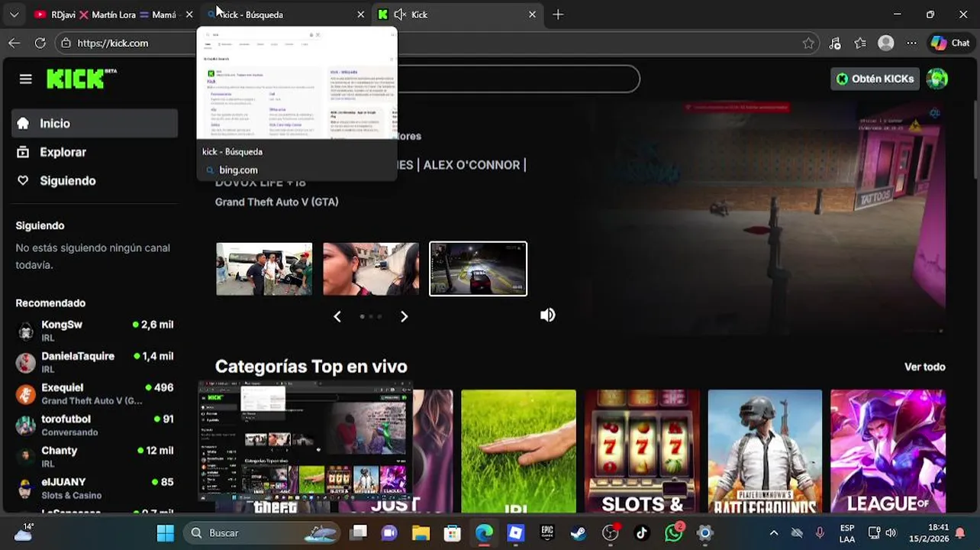Viewport: 980px width, 550px height.
Task: Close the Kick browser tab
Action: point(532,15)
